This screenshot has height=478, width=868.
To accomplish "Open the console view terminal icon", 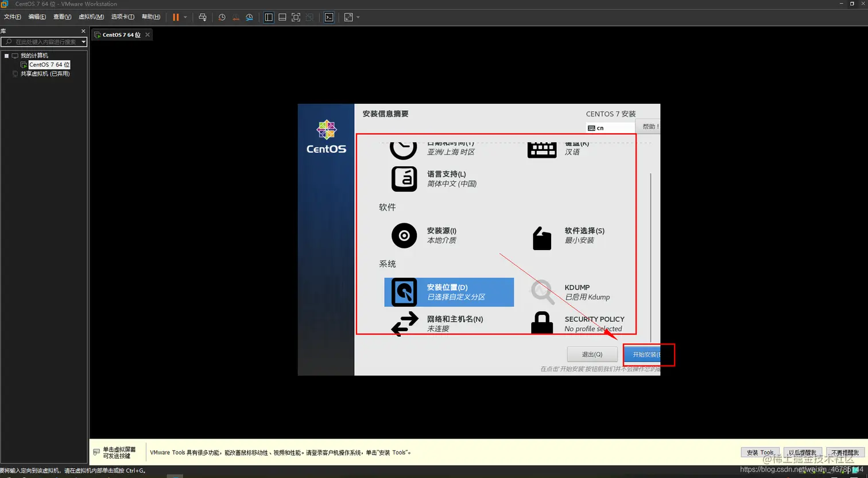I will (x=329, y=17).
